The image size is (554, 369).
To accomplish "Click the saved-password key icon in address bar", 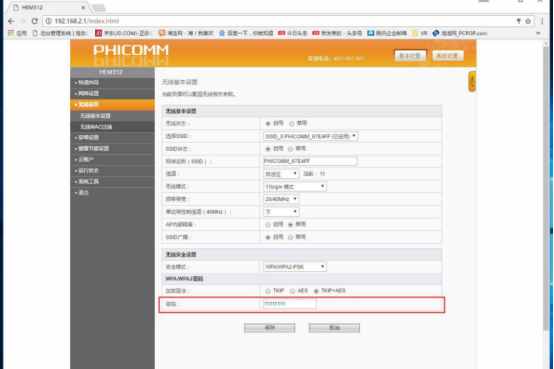I will (518, 21).
